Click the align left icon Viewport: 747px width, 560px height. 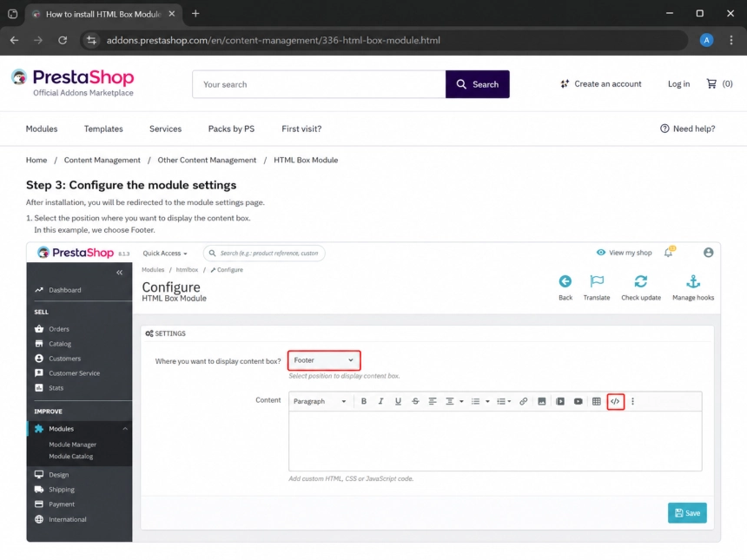433,401
